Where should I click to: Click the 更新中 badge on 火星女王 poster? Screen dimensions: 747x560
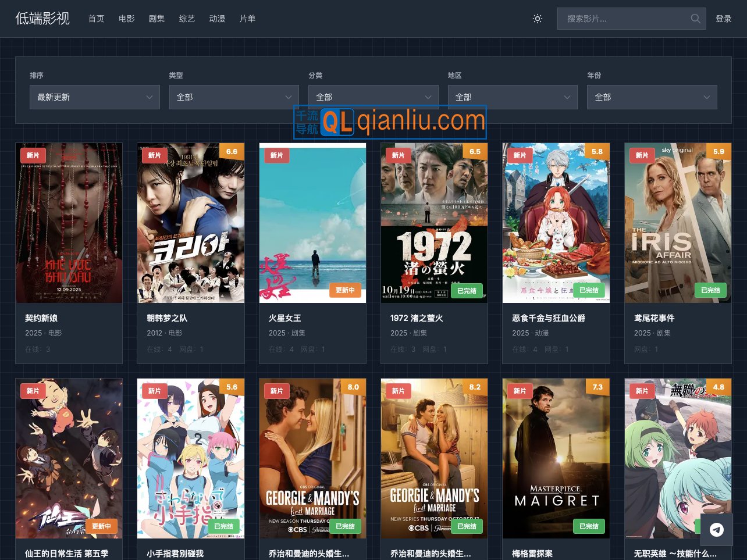345,290
